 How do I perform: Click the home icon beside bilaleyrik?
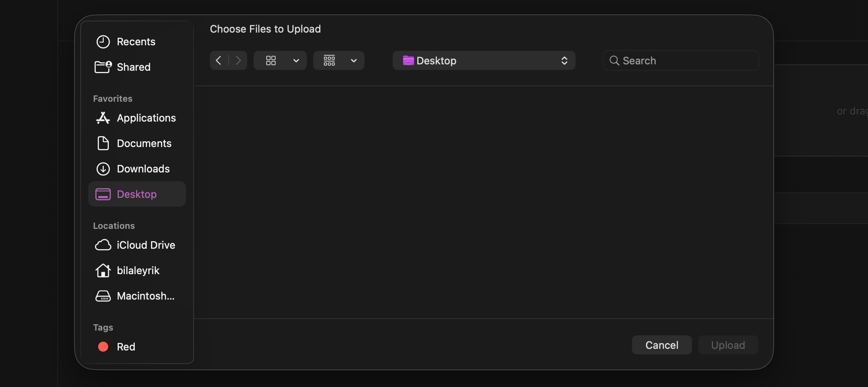[103, 270]
